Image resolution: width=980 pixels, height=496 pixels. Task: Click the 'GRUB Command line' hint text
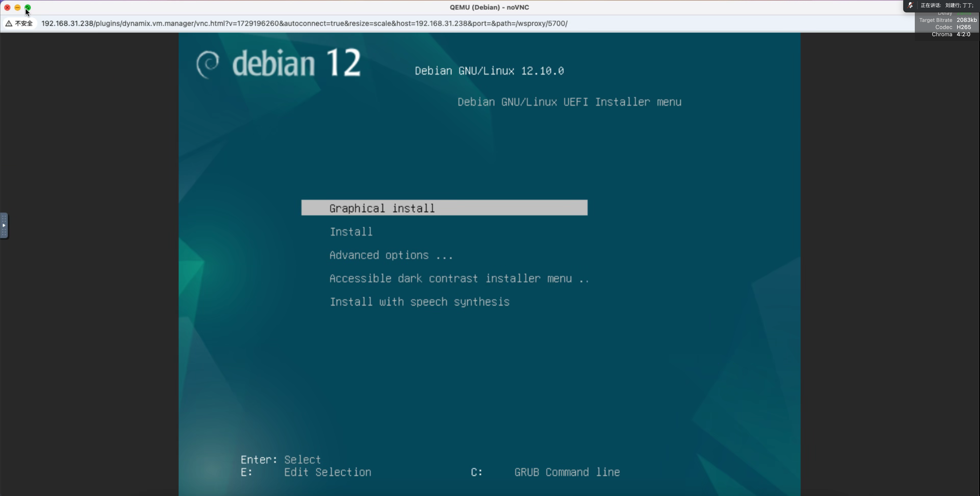tap(567, 472)
